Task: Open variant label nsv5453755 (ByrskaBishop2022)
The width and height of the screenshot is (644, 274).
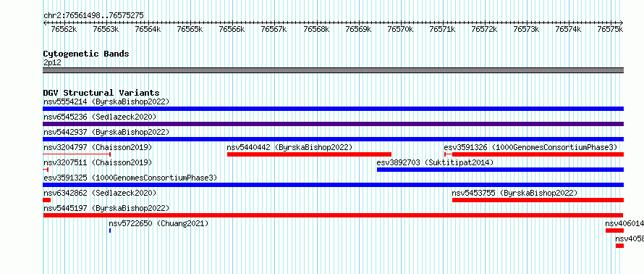Action: (514, 193)
